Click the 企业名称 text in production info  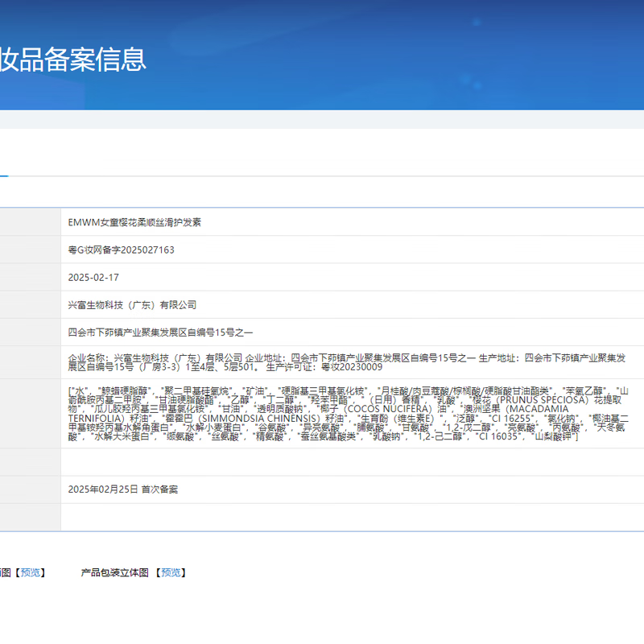tap(89, 357)
